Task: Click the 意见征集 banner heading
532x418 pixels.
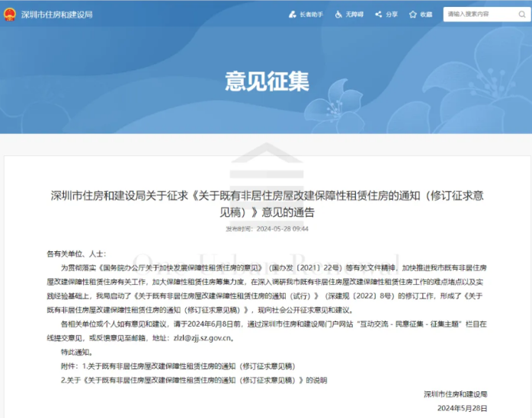Action: click(x=266, y=80)
